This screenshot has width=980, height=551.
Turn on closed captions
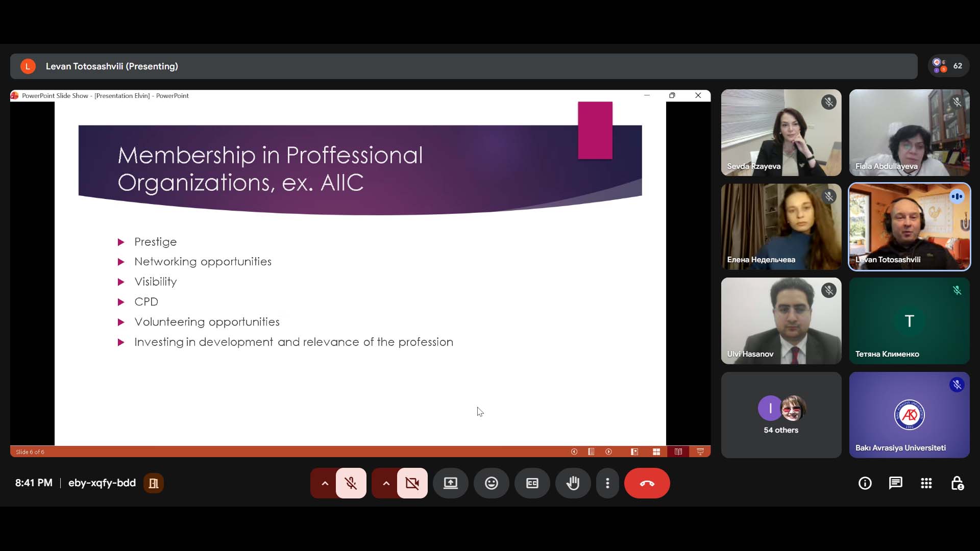pos(532,483)
